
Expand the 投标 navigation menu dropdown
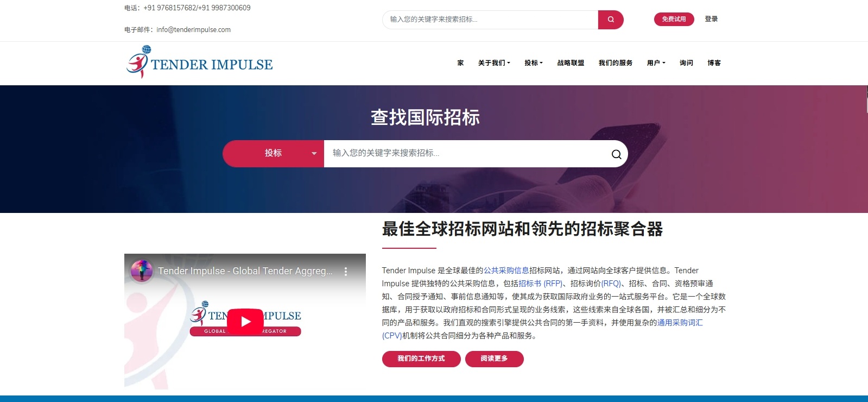(x=534, y=63)
